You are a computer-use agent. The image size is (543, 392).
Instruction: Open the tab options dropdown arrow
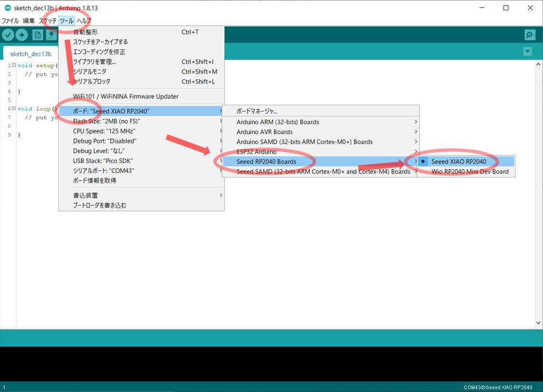pyautogui.click(x=528, y=52)
